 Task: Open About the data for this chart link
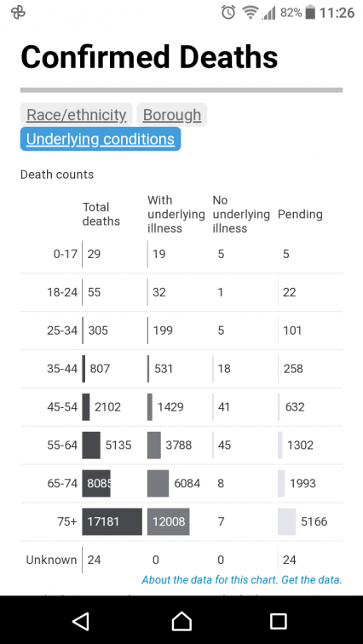(209, 580)
